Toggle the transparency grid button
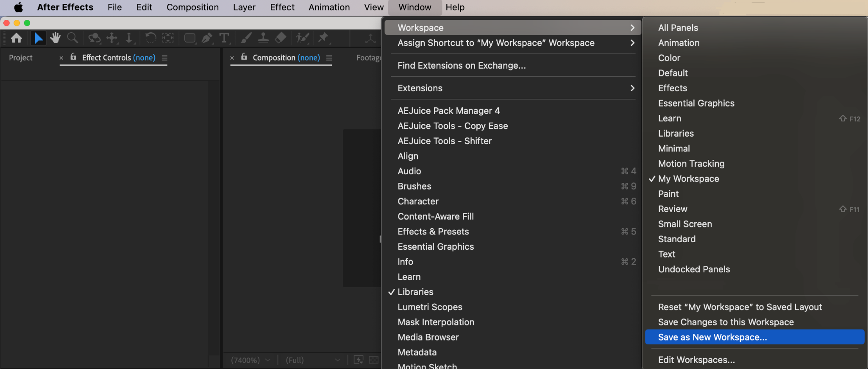The height and width of the screenshot is (369, 868). [374, 360]
